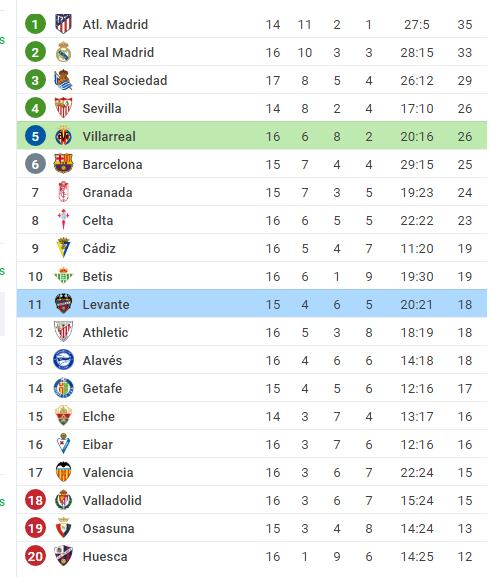Click the Valencia bat crest
The width and height of the screenshot is (490, 577).
point(63,472)
